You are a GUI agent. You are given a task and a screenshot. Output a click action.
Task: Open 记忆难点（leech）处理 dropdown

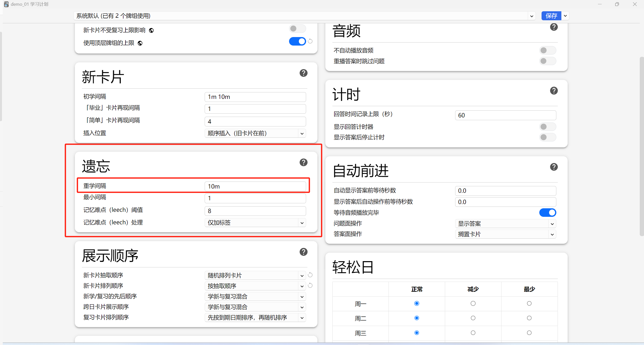[255, 223]
